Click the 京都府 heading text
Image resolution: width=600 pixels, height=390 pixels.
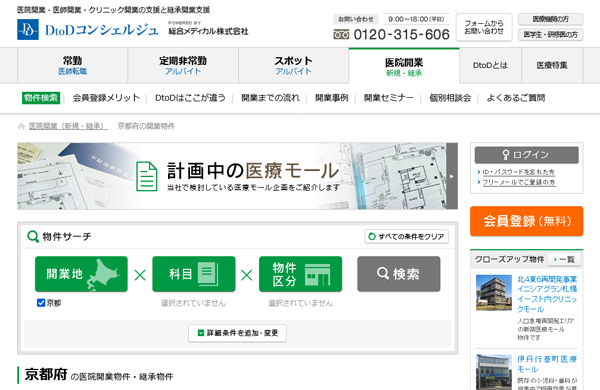(x=46, y=374)
